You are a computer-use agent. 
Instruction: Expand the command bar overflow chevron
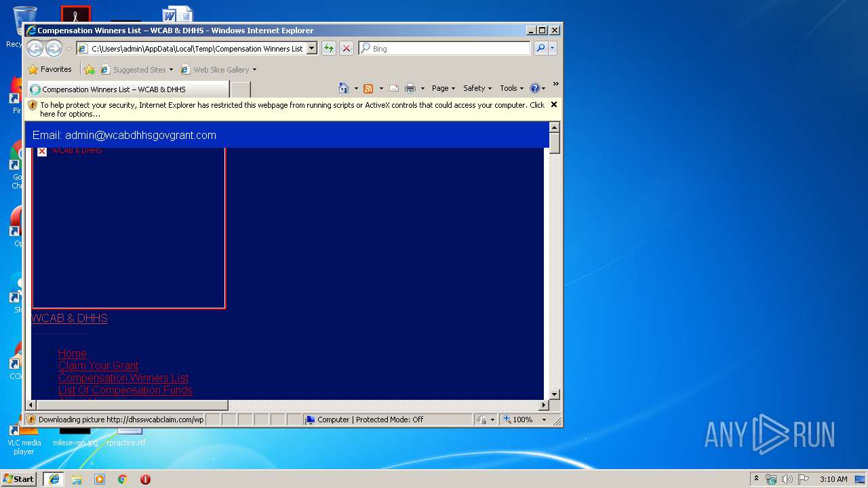pyautogui.click(x=555, y=84)
